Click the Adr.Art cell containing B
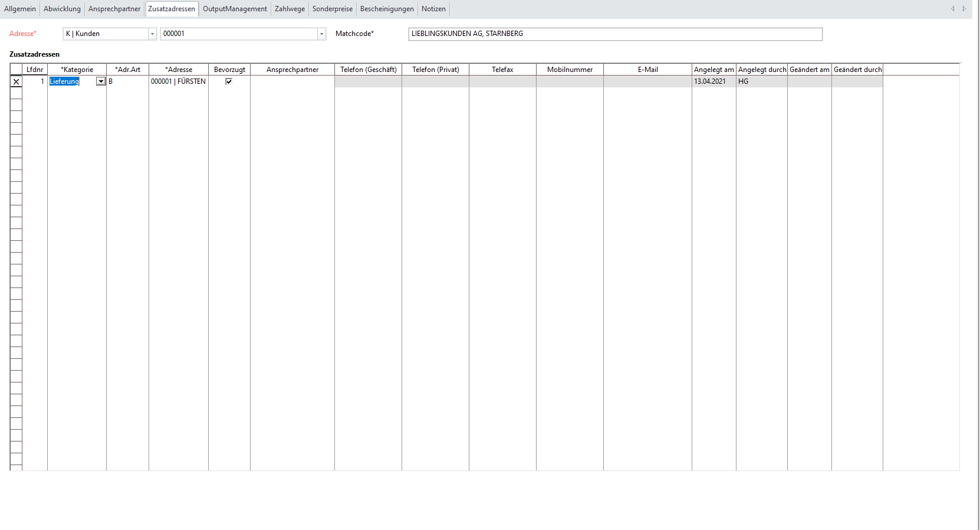The image size is (980, 530). pos(127,81)
